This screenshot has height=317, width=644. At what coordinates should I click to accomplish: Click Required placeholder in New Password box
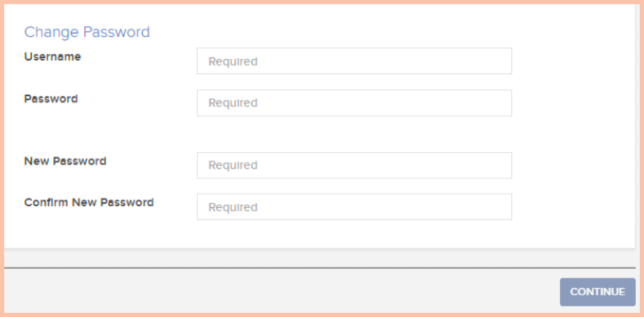click(233, 166)
